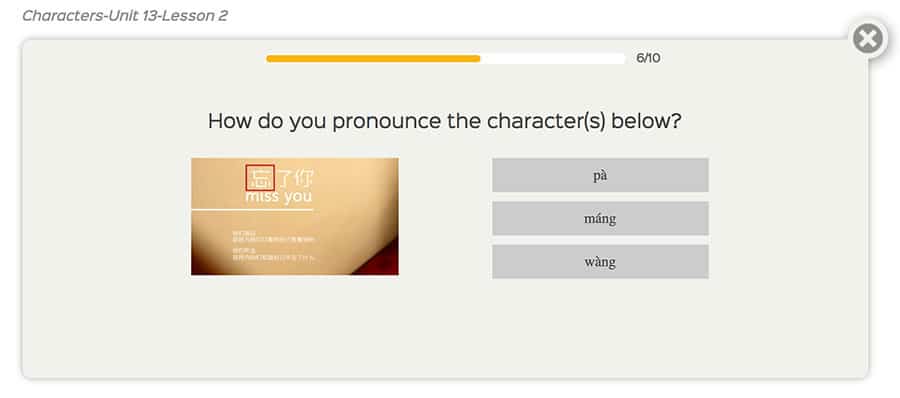The width and height of the screenshot is (900, 398).
Task: Click the 了 character beside the red box
Action: coord(284,178)
